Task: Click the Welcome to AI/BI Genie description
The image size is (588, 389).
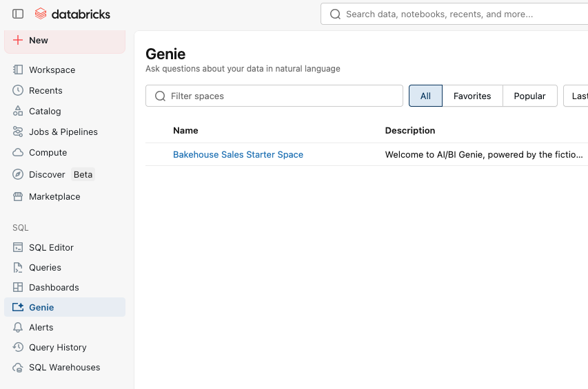Action: tap(484, 154)
